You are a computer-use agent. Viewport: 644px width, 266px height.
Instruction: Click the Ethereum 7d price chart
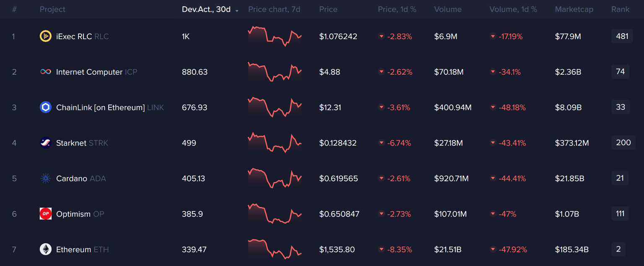(275, 249)
